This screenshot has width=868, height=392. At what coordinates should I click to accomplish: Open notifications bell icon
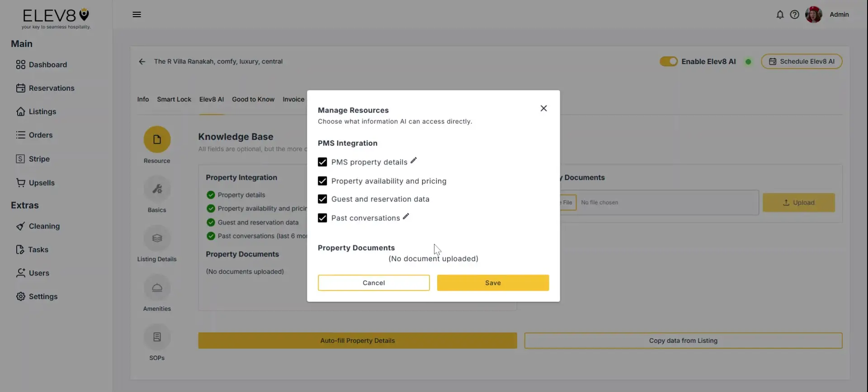point(780,14)
